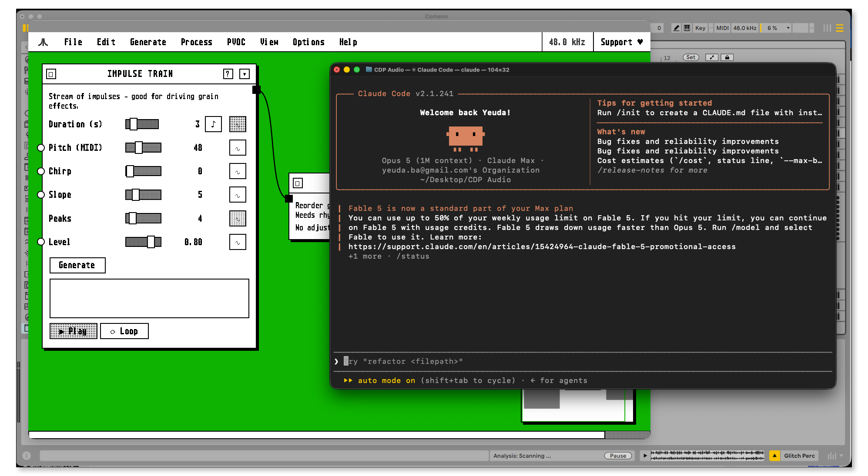The height and width of the screenshot is (476, 868).
Task: Click the Ableton preview waveform
Action: point(707,456)
